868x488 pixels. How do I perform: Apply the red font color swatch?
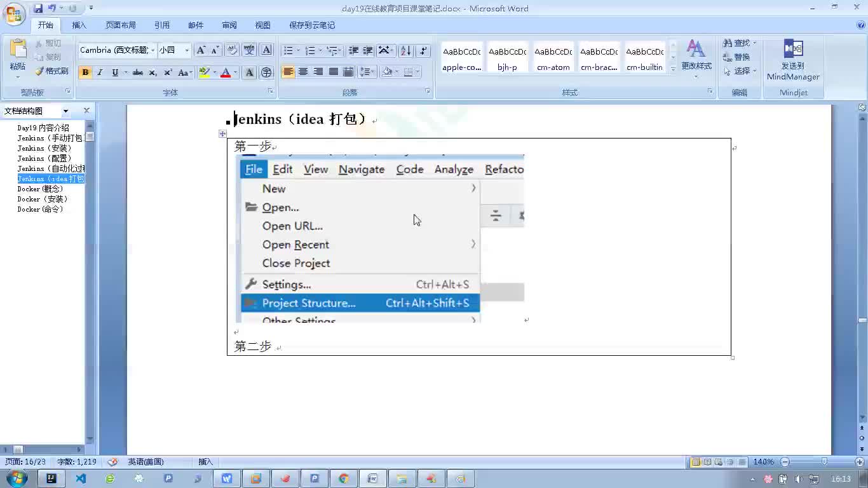point(225,72)
